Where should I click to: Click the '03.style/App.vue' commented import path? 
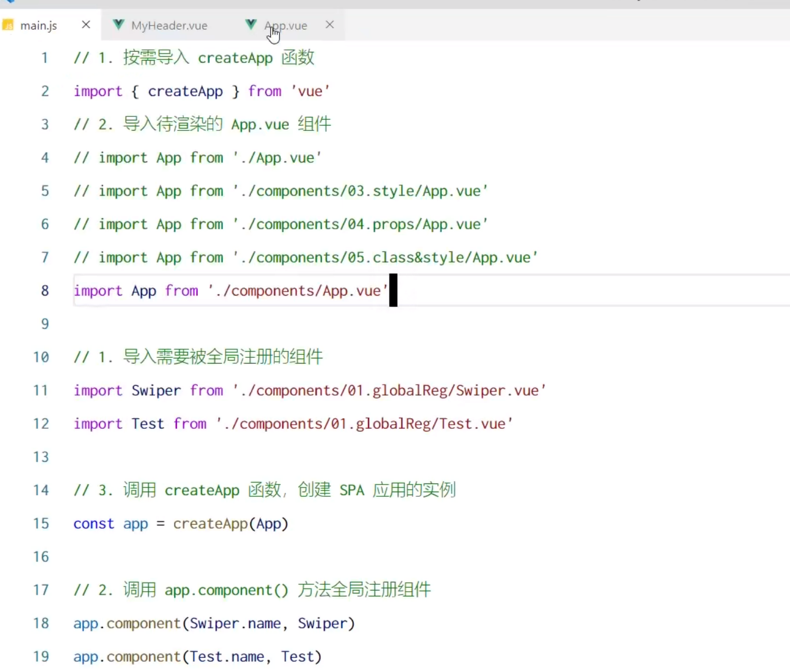point(360,191)
